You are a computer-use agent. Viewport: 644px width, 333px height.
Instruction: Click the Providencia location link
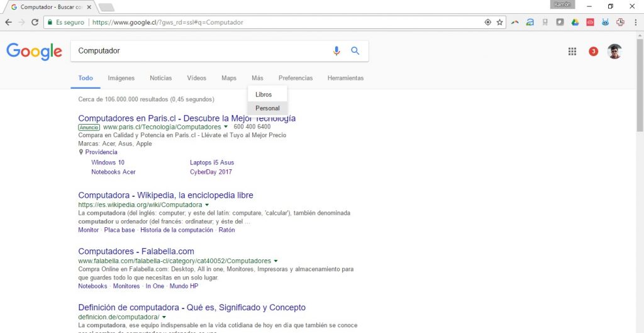(x=101, y=152)
